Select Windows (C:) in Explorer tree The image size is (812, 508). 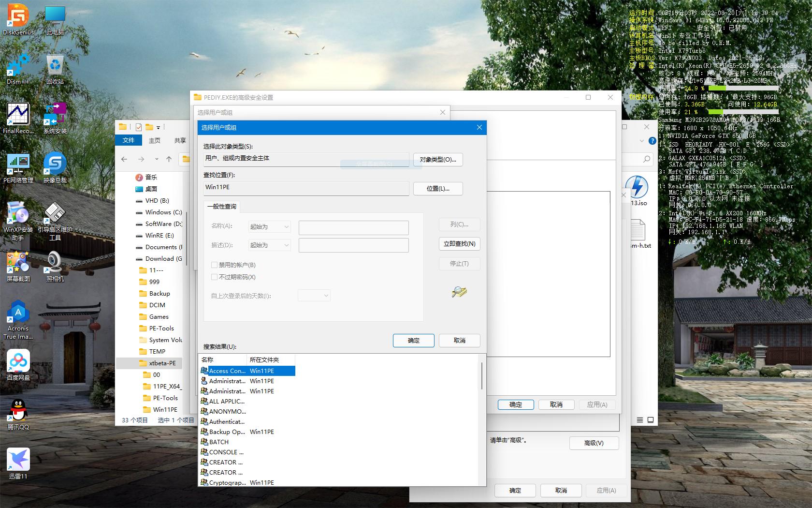[x=159, y=212]
